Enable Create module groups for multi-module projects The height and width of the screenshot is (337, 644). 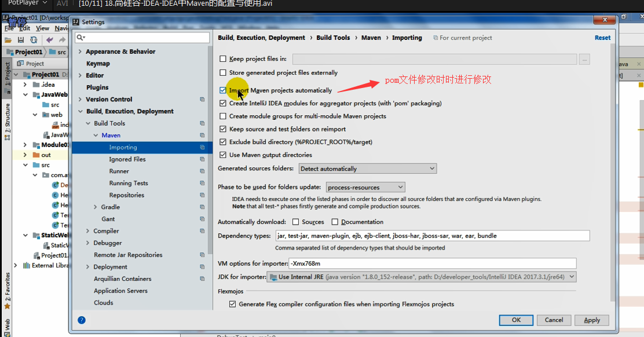(222, 116)
